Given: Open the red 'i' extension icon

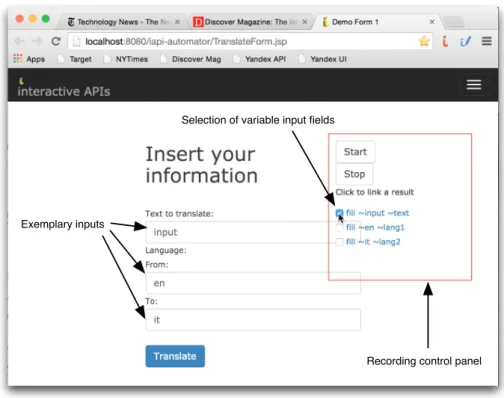Looking at the screenshot, I should point(445,41).
